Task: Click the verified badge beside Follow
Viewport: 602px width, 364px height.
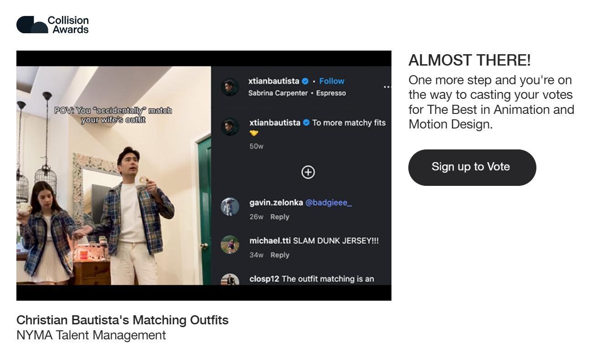Action: click(x=305, y=82)
